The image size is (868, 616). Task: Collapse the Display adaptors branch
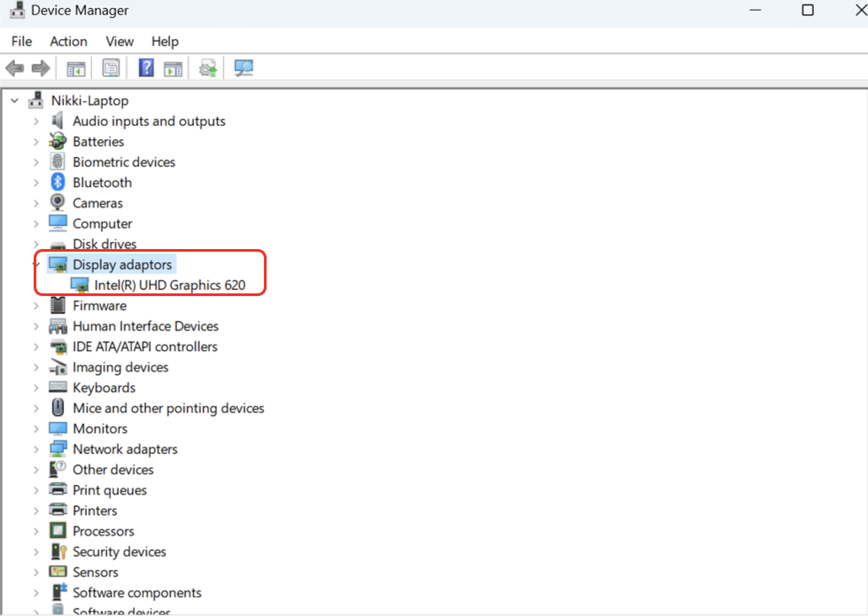point(36,264)
